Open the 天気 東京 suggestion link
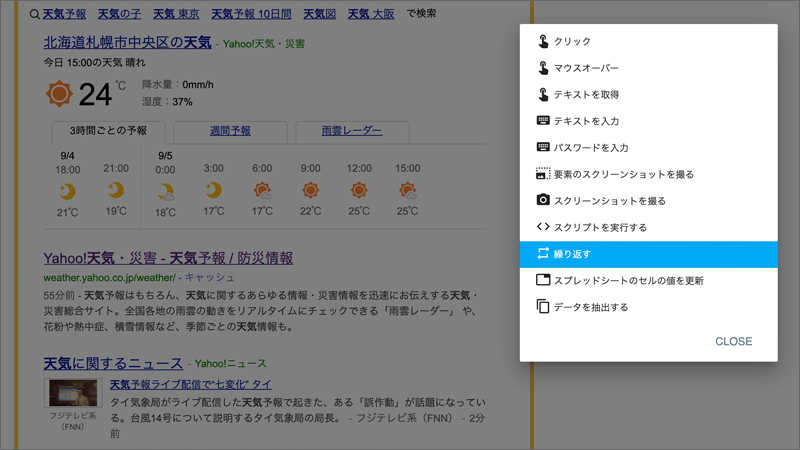The width and height of the screenshot is (800, 450). [x=176, y=14]
